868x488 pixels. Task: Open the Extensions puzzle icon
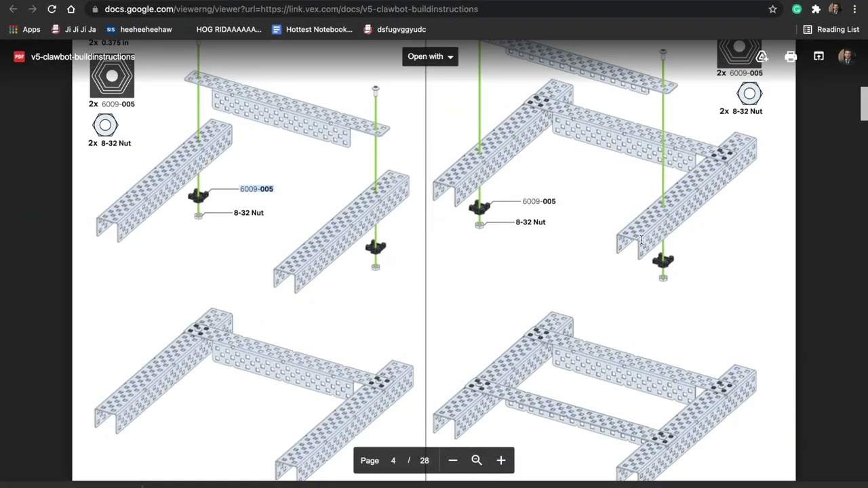tap(816, 9)
